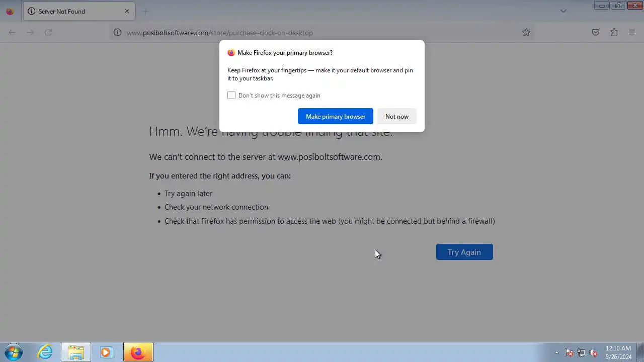Click site information icon in address bar
This screenshot has width=644, height=362.
click(x=117, y=32)
